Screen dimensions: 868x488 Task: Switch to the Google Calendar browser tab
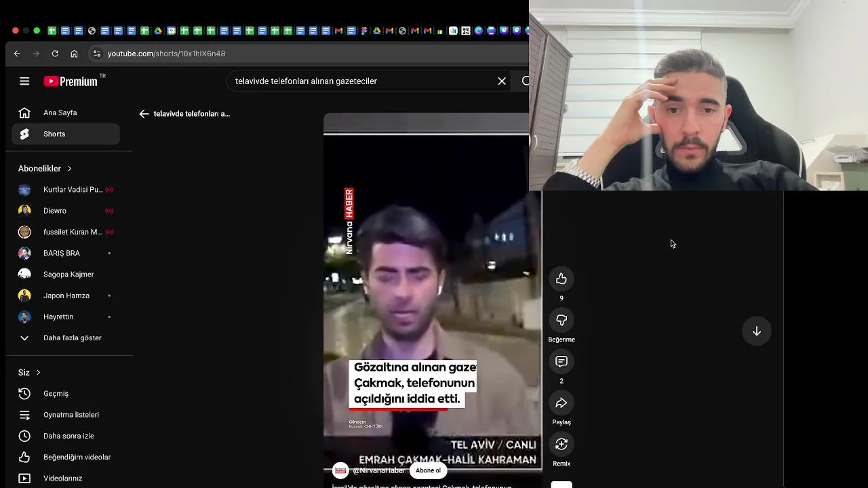tap(171, 30)
